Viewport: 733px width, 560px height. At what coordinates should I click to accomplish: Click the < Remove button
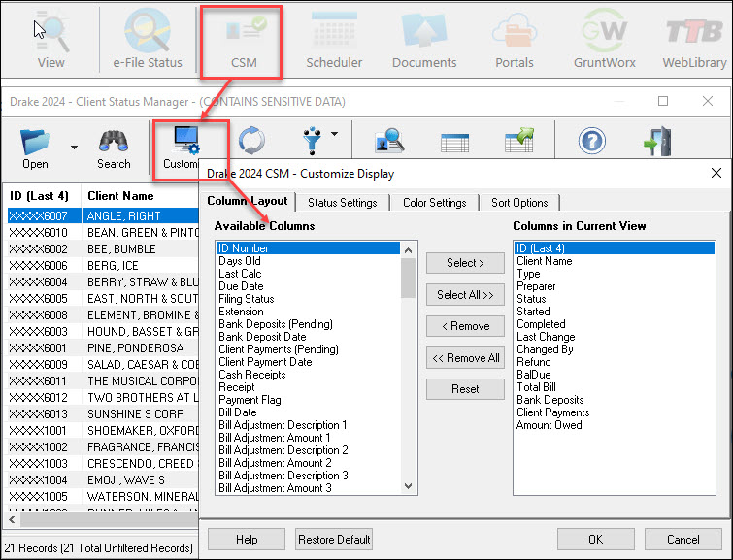click(x=465, y=326)
